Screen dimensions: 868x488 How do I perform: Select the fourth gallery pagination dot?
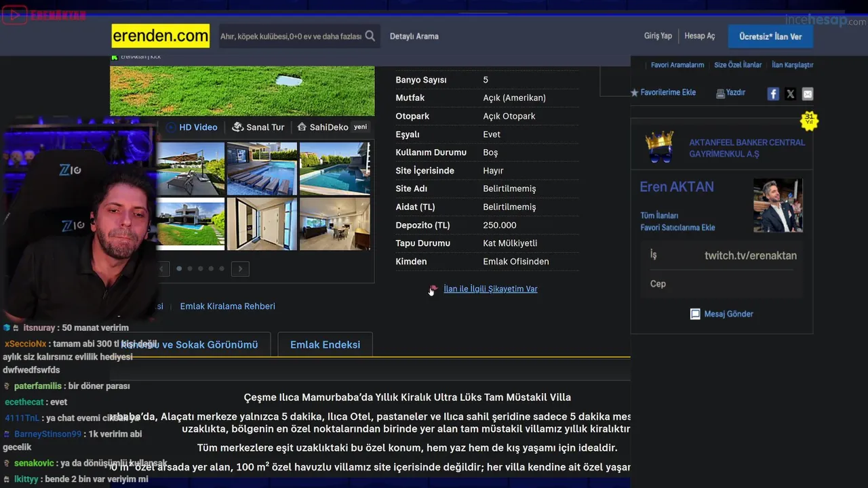tap(211, 269)
